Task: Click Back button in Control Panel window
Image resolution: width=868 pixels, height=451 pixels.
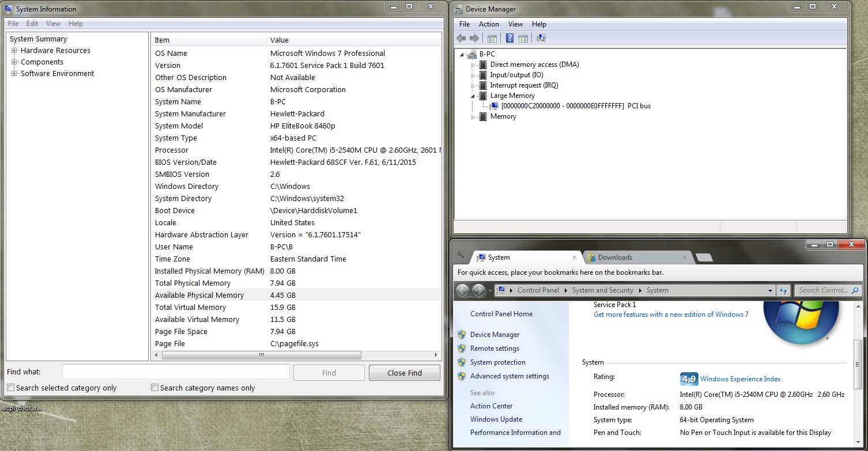Action: coord(462,291)
